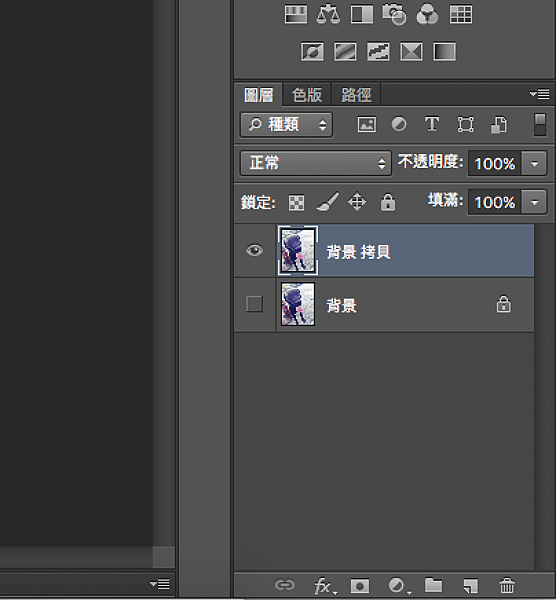
Task: Click the 背景 拷貝 layer name
Action: point(358,252)
